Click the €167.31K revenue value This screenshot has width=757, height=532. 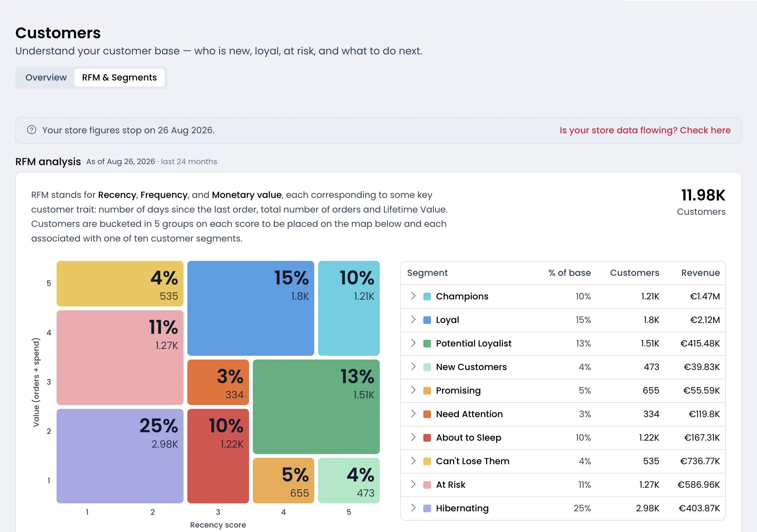(702, 438)
